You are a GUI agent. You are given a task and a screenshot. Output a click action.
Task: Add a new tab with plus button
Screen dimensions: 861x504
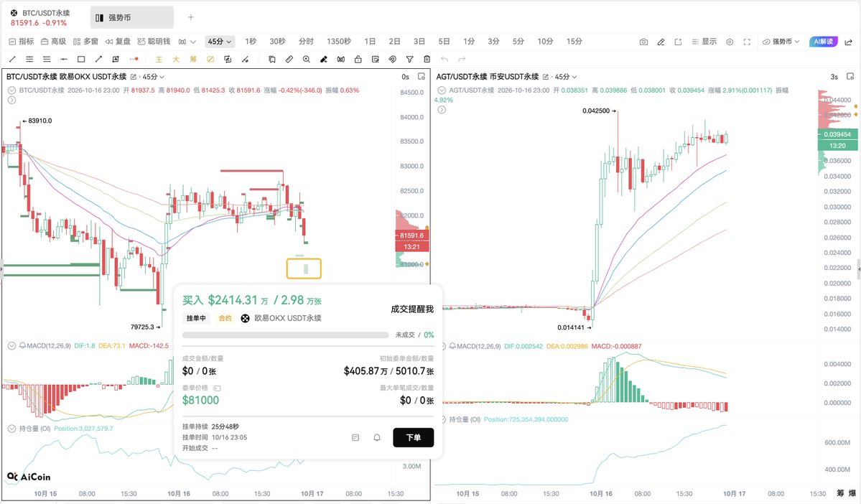pos(190,17)
